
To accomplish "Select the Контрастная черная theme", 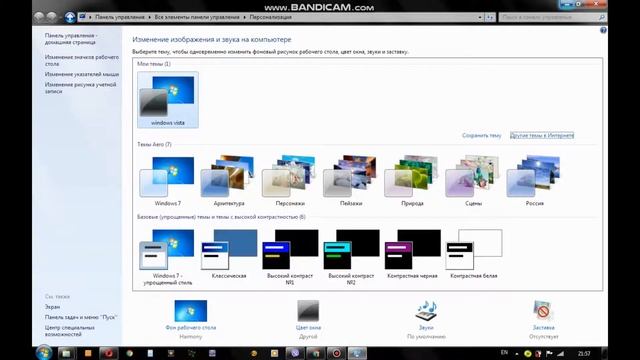I will (x=412, y=254).
